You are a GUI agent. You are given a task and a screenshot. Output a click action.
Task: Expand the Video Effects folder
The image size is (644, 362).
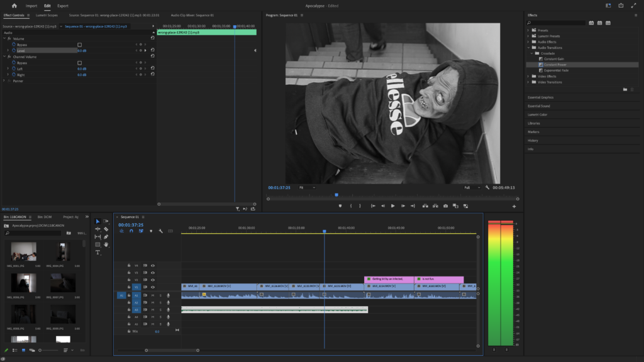click(529, 76)
